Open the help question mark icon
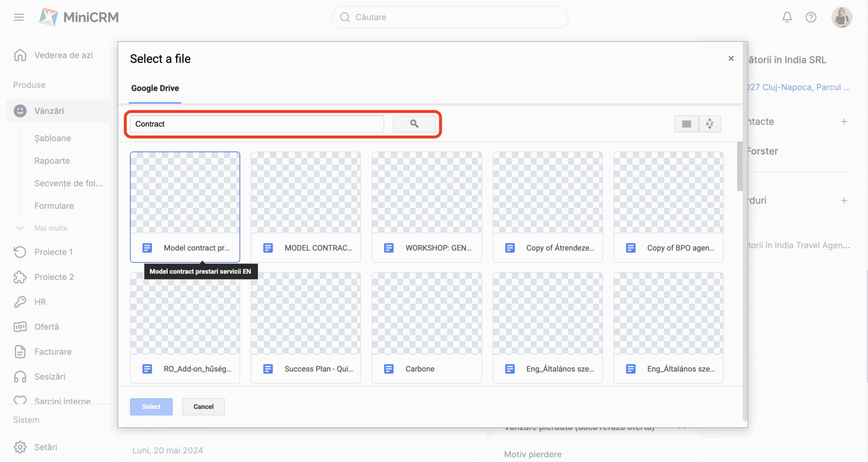The image size is (868, 462). (811, 17)
